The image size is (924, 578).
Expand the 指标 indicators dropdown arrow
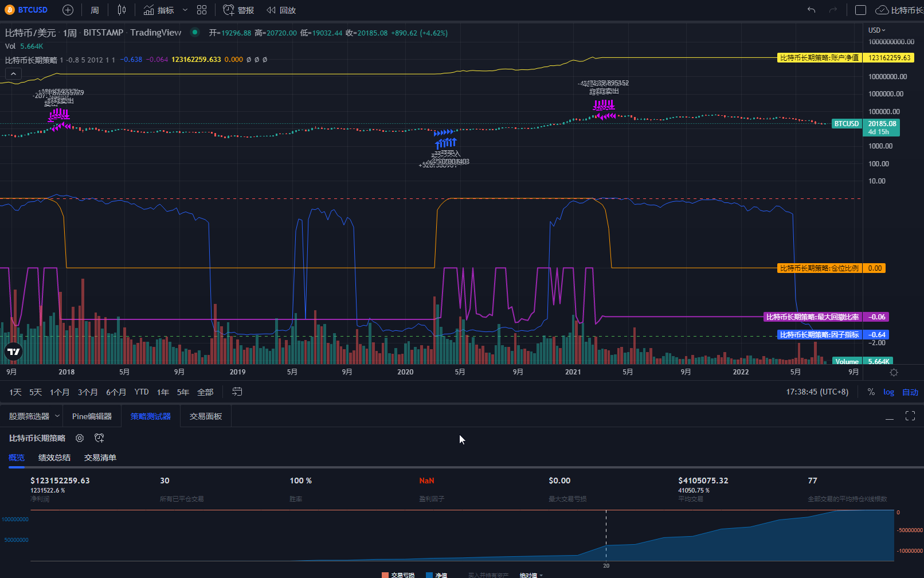(185, 10)
